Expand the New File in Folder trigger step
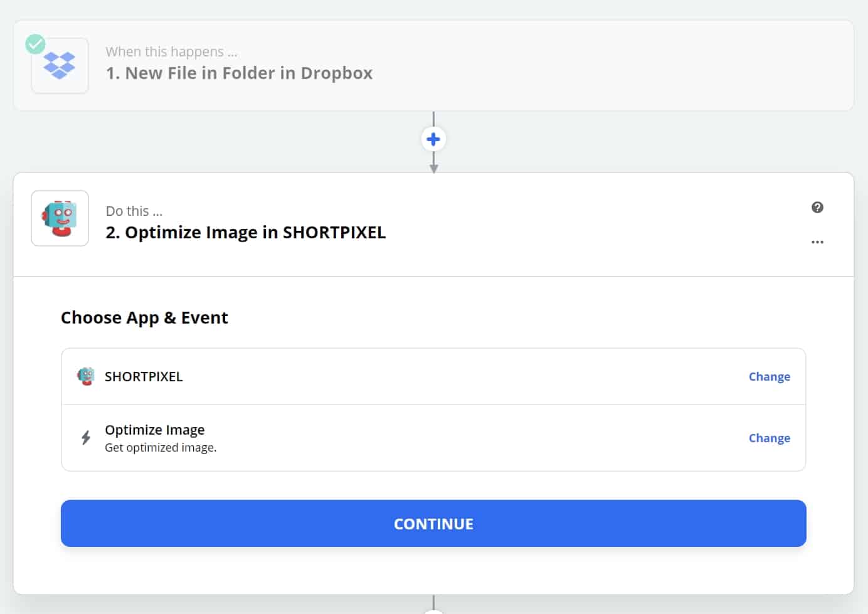Image resolution: width=868 pixels, height=614 pixels. (x=239, y=73)
